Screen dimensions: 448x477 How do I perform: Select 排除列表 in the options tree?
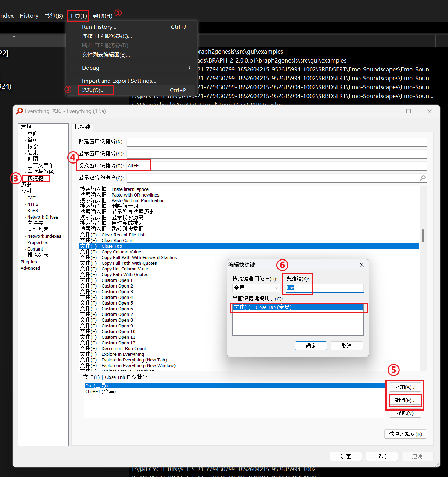tap(38, 255)
